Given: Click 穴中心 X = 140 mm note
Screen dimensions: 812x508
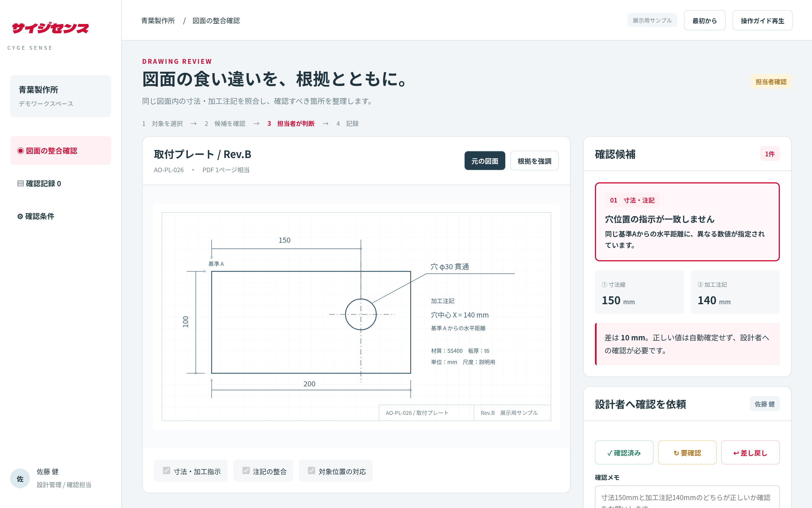Looking at the screenshot, I should click(x=460, y=315).
